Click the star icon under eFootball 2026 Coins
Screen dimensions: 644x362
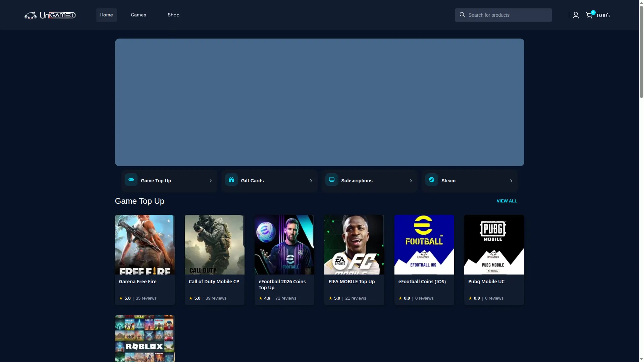coord(261,298)
